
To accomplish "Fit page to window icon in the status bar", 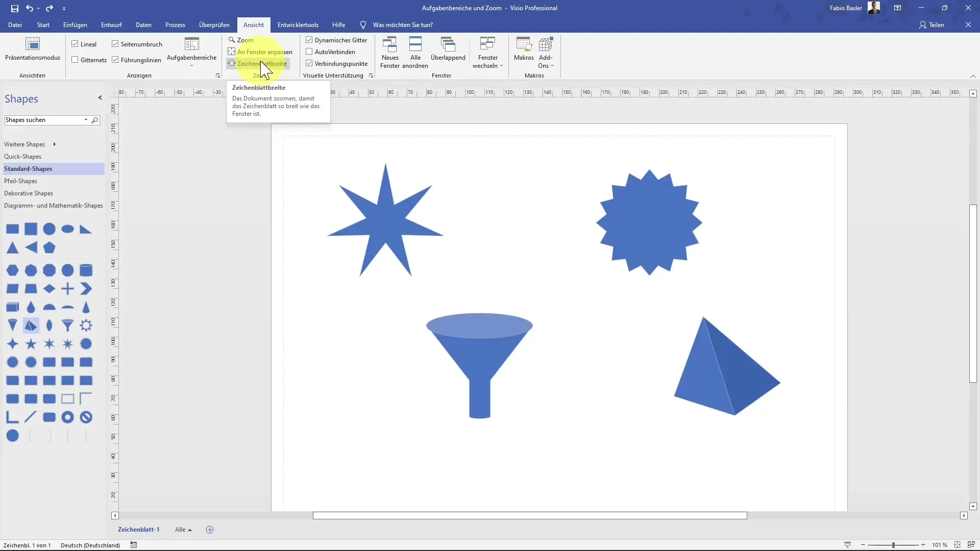I will coord(957,545).
